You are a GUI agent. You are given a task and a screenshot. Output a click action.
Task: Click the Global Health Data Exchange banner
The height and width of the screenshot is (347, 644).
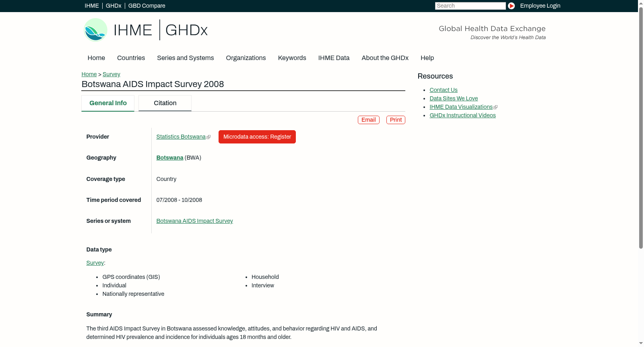492,32
